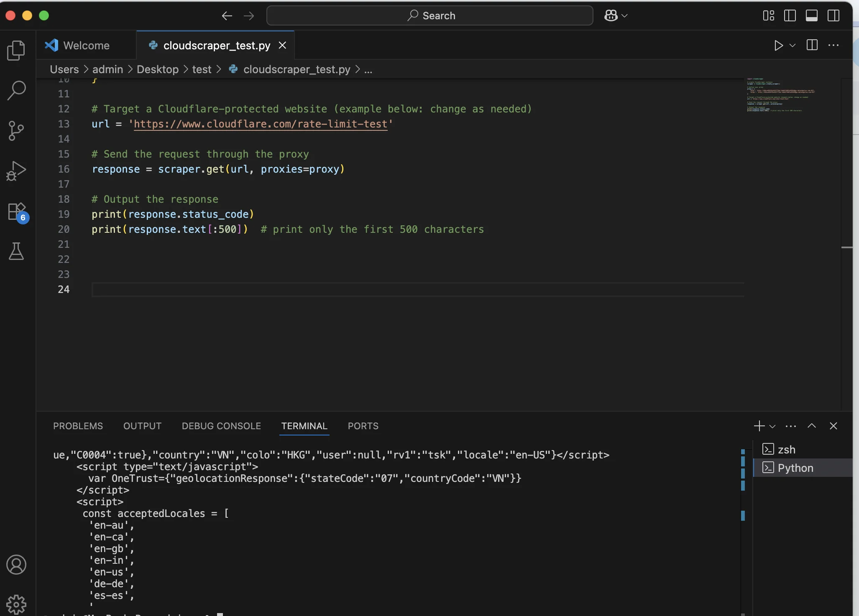Image resolution: width=859 pixels, height=616 pixels.
Task: Open Manage gear settings menu
Action: (x=16, y=604)
